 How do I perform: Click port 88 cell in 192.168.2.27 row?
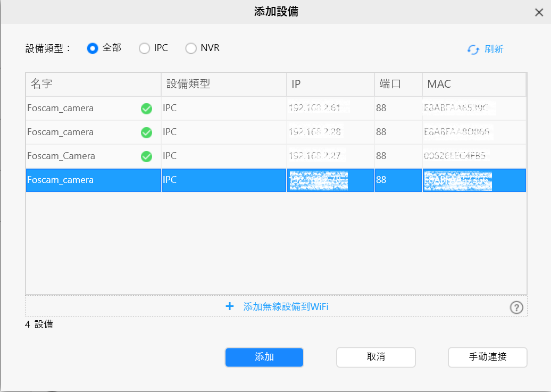pyautogui.click(x=398, y=156)
